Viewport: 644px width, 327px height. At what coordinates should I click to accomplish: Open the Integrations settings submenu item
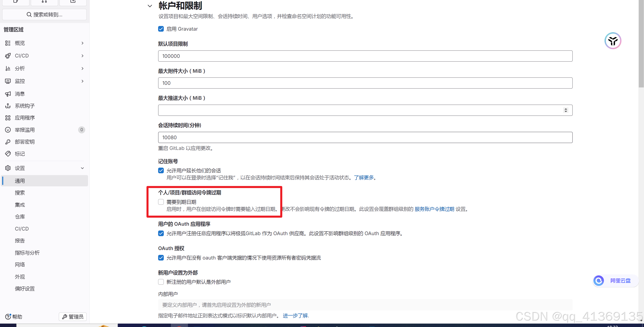click(x=20, y=205)
